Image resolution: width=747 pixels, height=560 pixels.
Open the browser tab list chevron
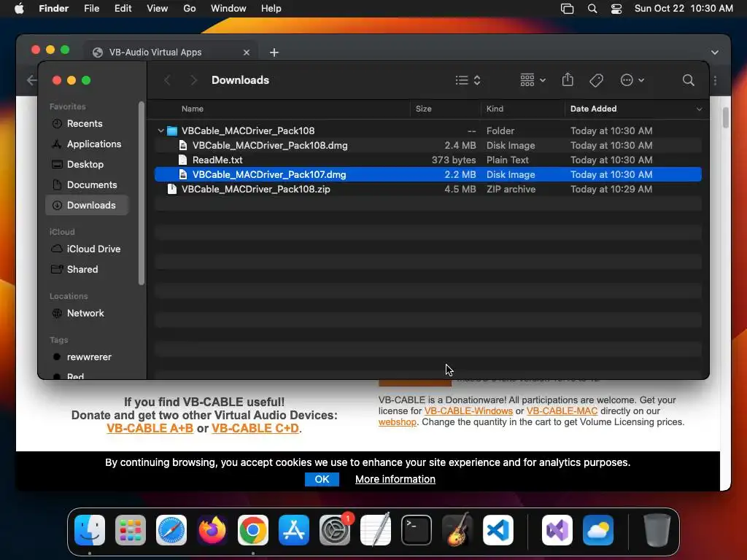(x=715, y=52)
